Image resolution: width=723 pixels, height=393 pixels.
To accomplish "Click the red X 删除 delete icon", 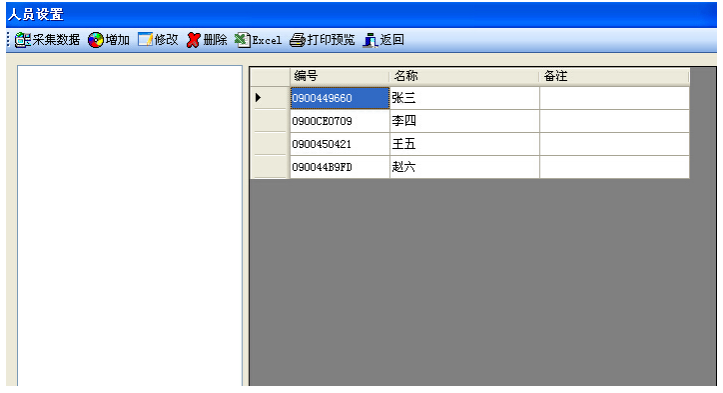I will point(194,40).
